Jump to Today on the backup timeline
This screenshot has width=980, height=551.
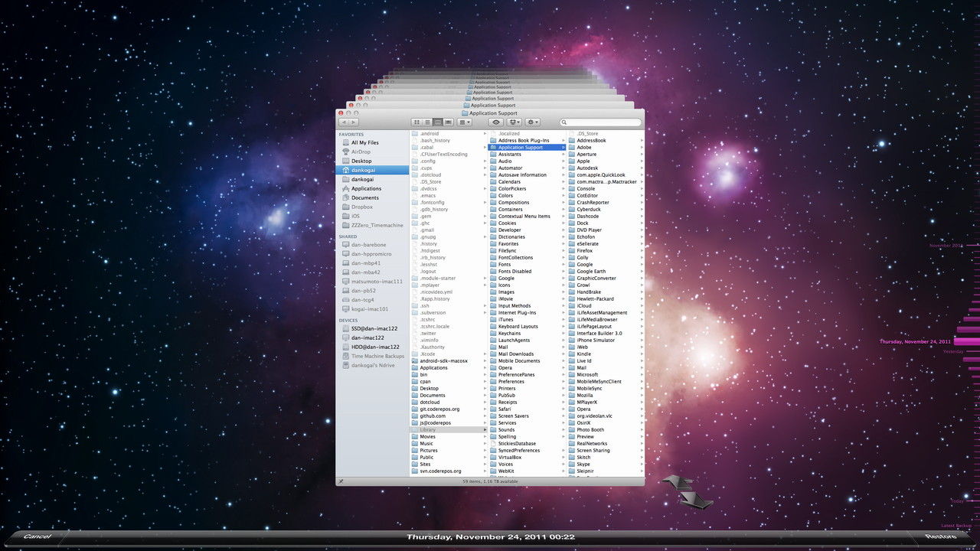coord(957,501)
